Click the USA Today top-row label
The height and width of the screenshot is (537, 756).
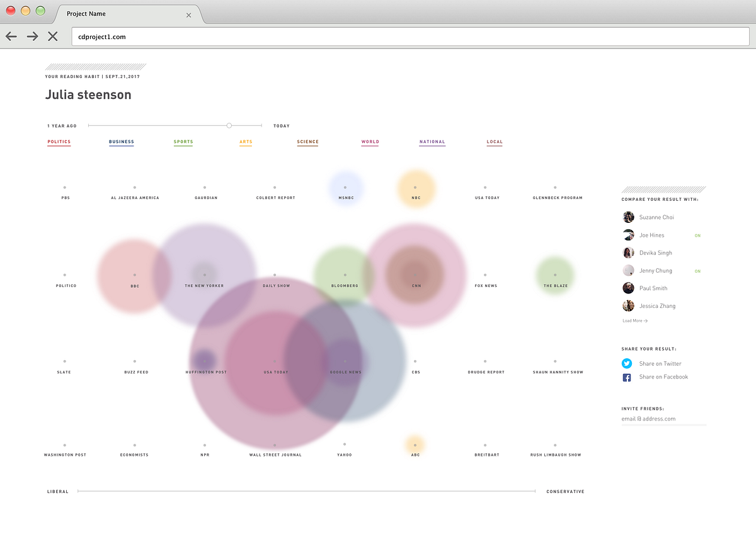[487, 198]
